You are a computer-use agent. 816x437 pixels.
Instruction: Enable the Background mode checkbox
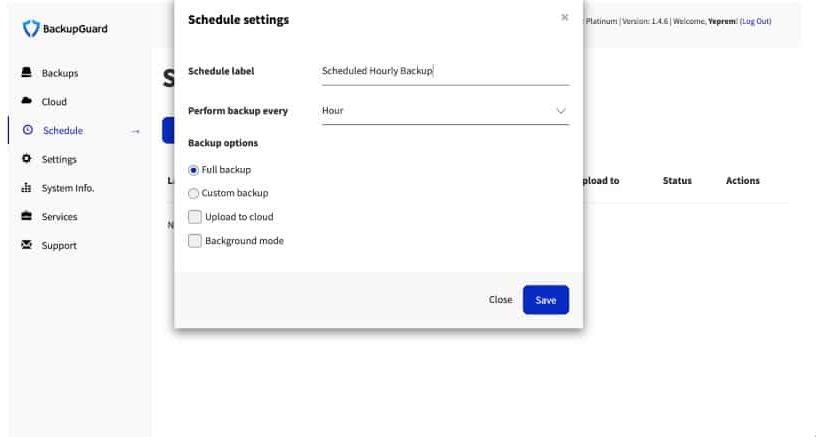pos(195,241)
